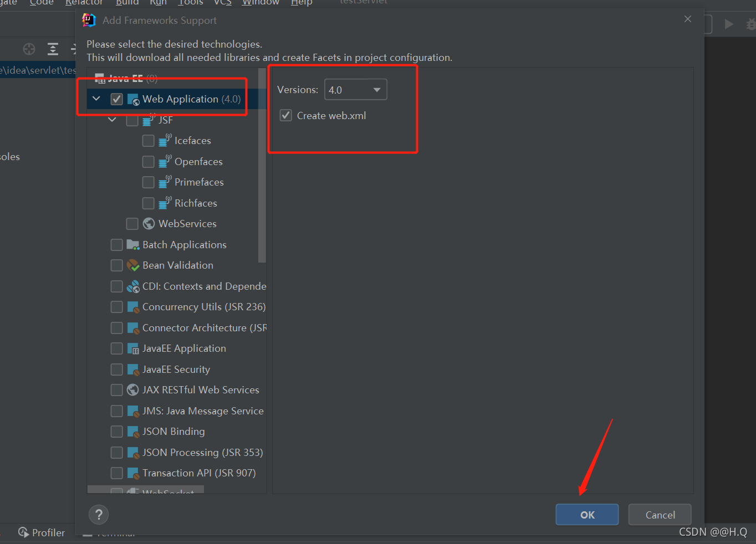Click the JSON Binding icon
Viewport: 756px width, 544px height.
[x=133, y=432]
